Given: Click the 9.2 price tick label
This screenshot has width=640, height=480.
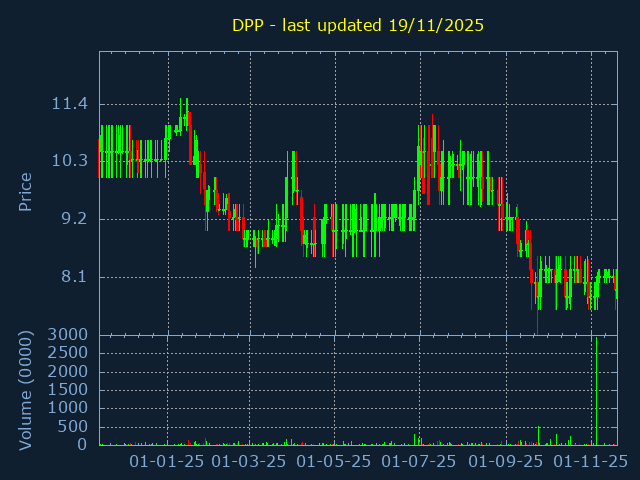Looking at the screenshot, I should 74,219.
